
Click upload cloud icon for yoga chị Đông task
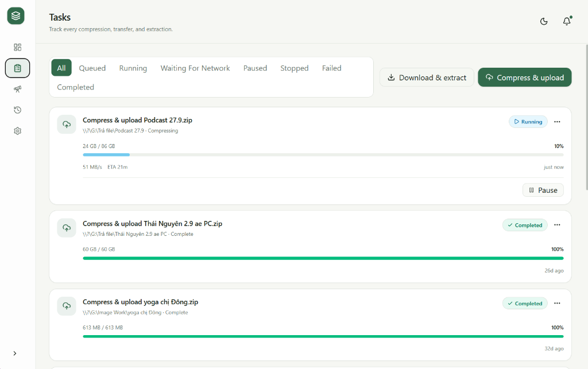coord(67,306)
